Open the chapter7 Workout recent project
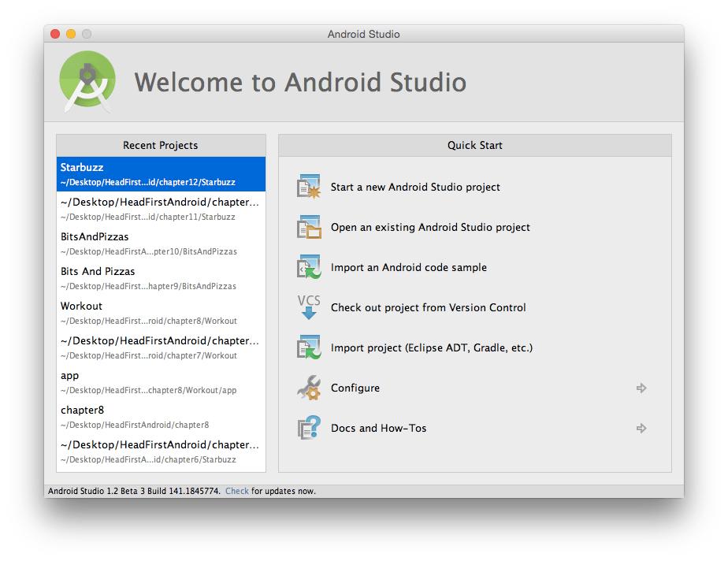728x561 pixels. pos(161,347)
